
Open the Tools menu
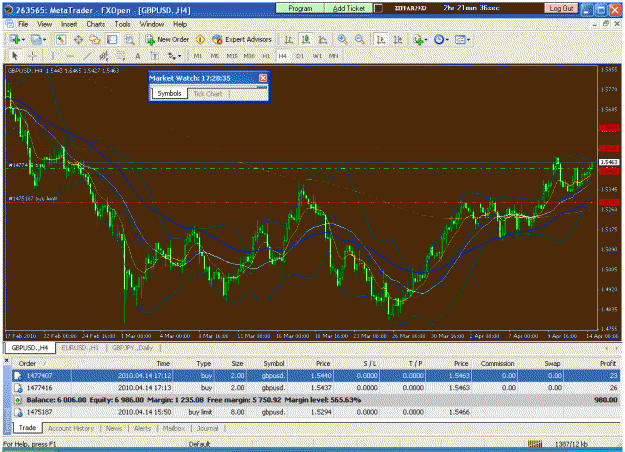point(122,24)
